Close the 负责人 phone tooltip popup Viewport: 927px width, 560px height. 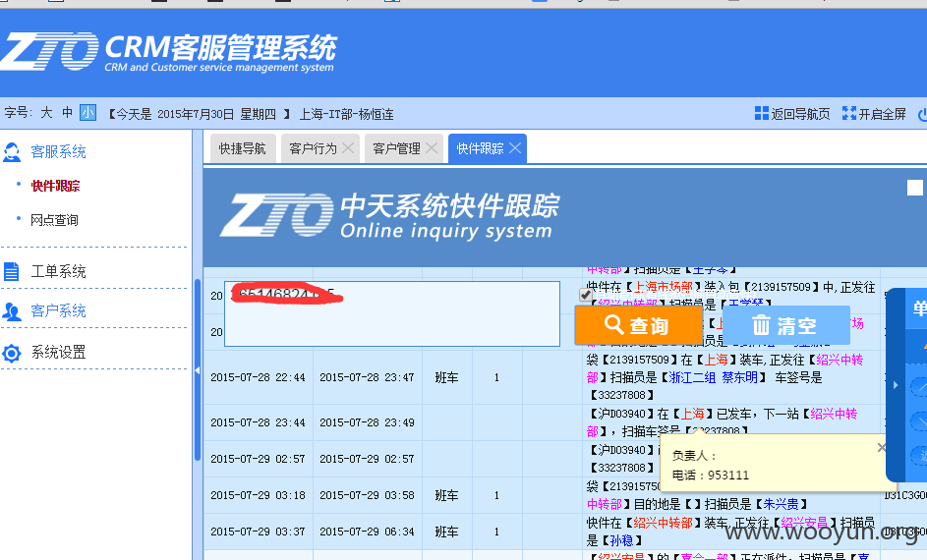pyautogui.click(x=881, y=448)
